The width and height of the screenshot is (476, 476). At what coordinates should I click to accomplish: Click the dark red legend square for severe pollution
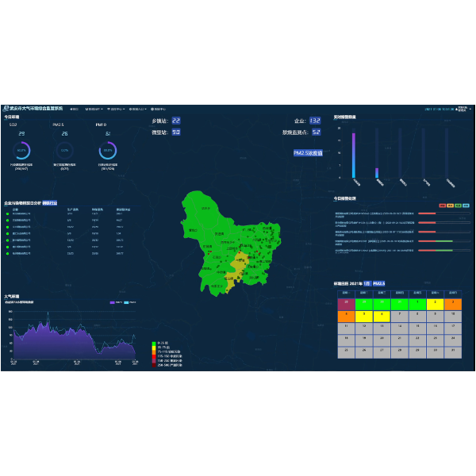(154, 366)
